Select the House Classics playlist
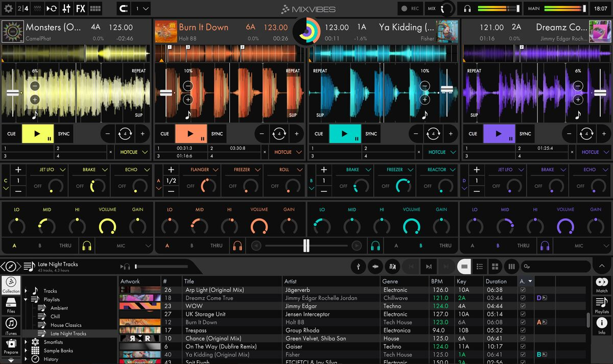 coord(66,325)
